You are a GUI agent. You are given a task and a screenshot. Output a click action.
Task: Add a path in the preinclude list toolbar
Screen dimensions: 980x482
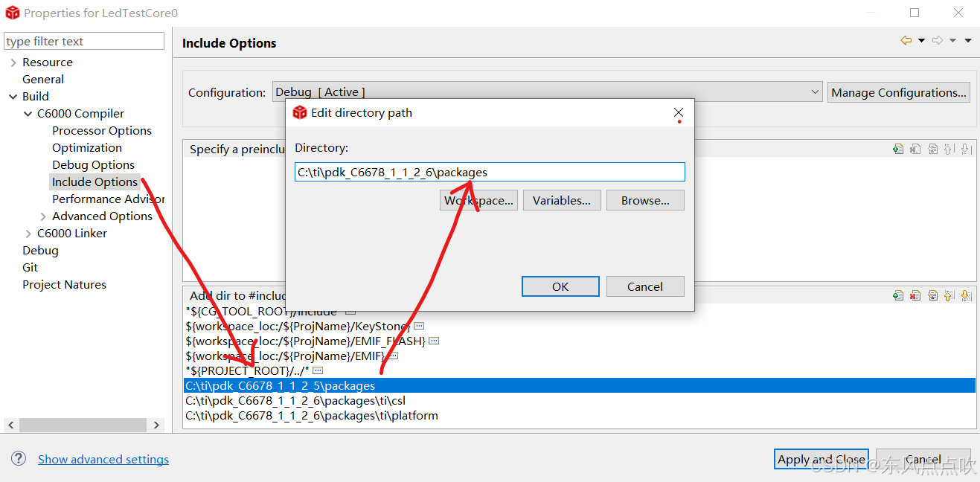click(x=899, y=149)
